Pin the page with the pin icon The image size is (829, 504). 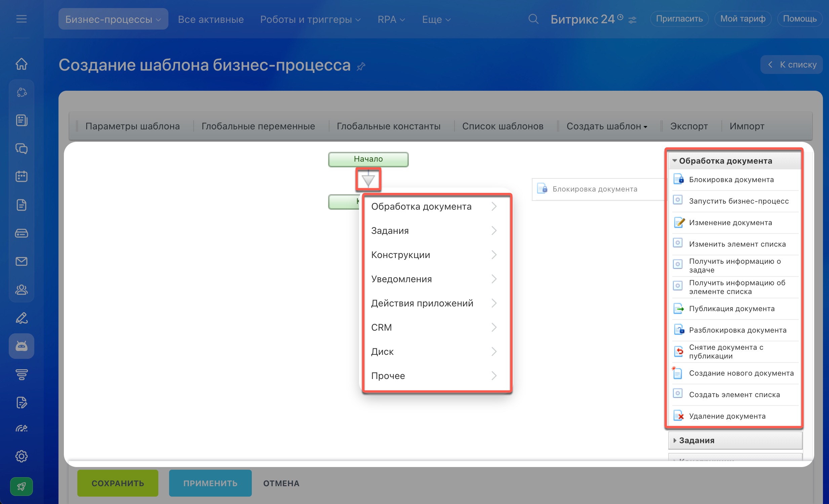click(361, 66)
